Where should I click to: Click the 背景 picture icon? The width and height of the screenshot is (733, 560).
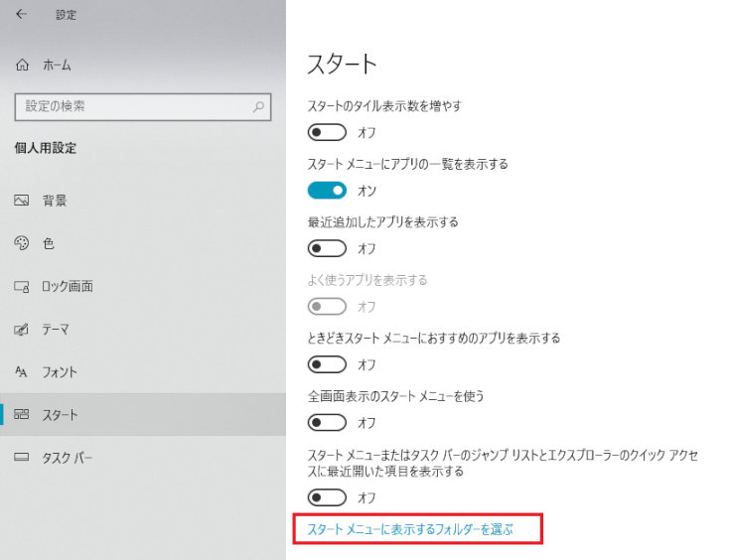click(22, 201)
